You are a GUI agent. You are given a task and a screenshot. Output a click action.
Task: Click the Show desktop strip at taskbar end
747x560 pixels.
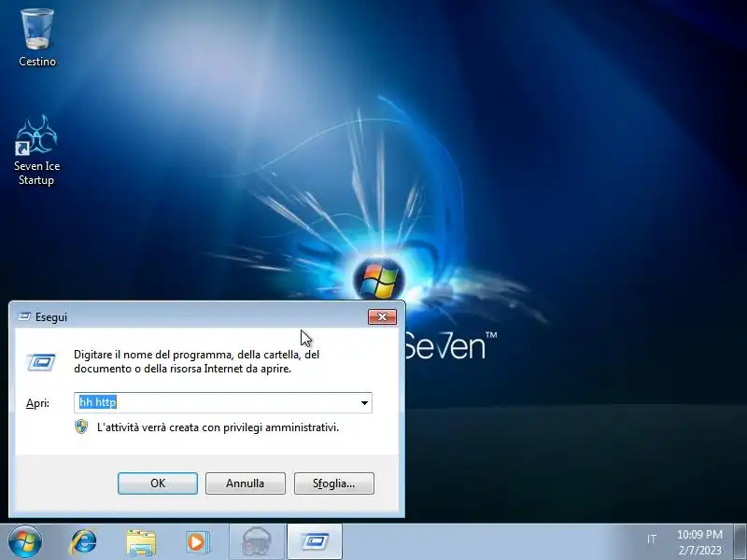coord(740,542)
